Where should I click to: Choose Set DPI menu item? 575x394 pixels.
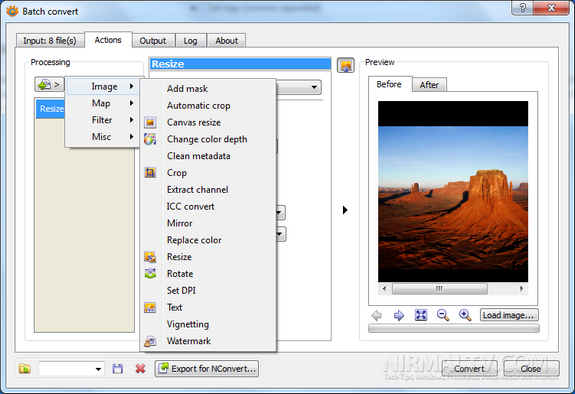[208, 291]
